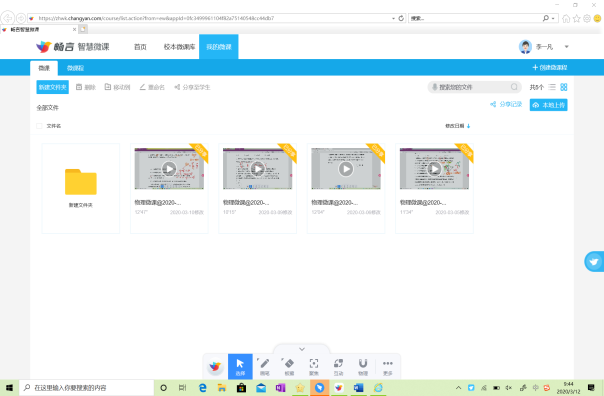604x396 pixels.
Task: Show hidden system tray icons
Action: pos(458,388)
